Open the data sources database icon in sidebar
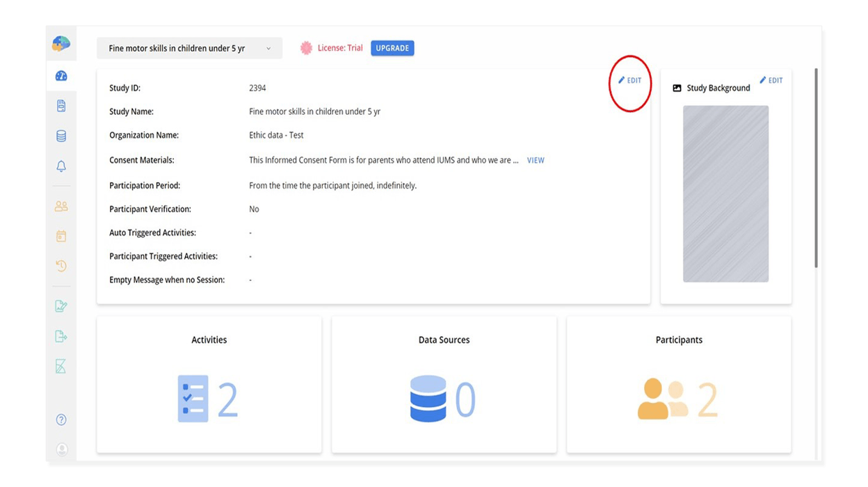Screen dimensions: 868x487 61,136
